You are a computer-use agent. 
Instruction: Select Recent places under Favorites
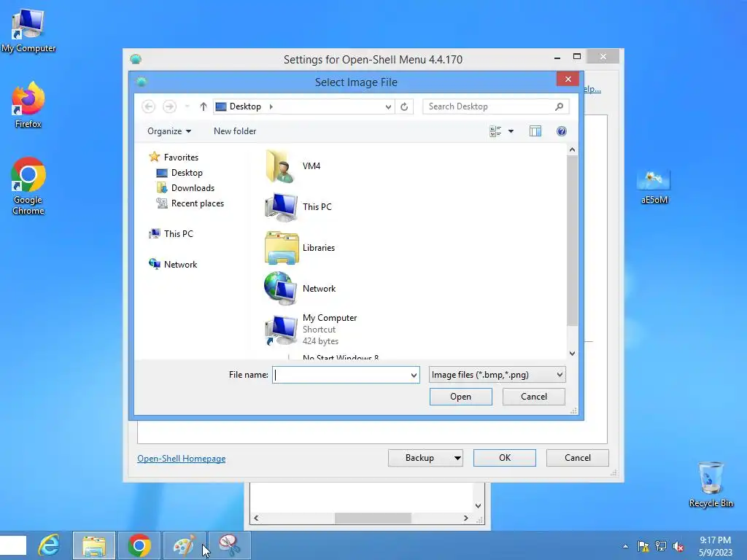point(190,203)
